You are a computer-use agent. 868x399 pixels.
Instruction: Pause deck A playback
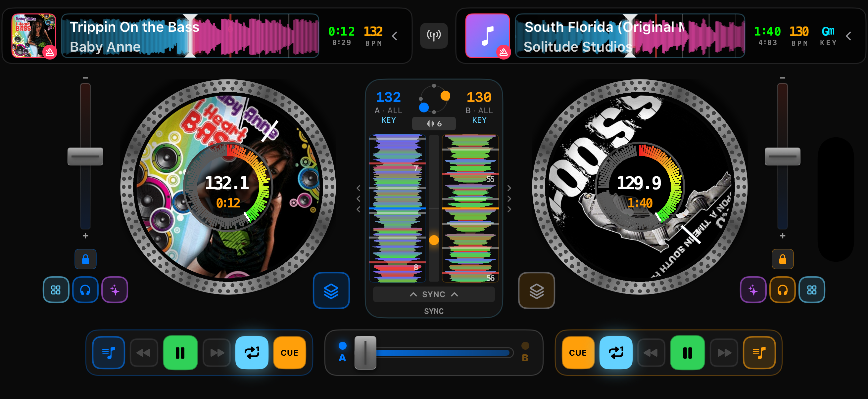point(180,353)
